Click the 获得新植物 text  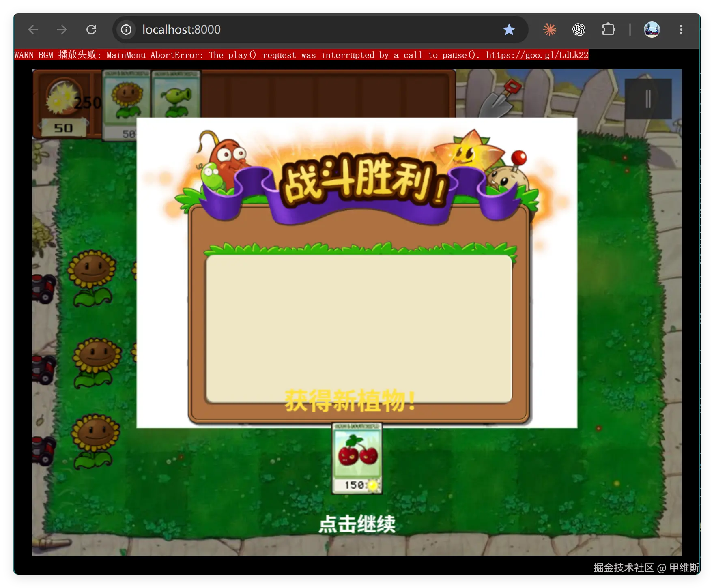[x=350, y=401]
